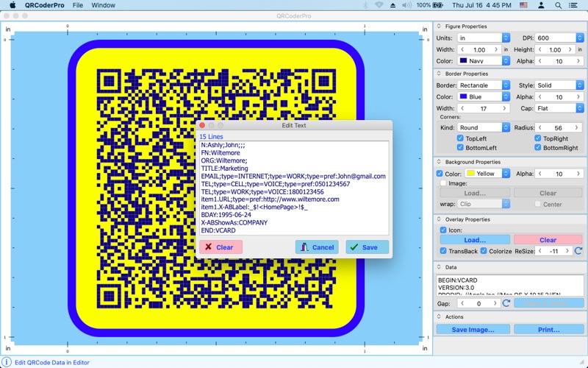Image resolution: width=588 pixels, height=368 pixels.
Task: Click Clear in Edit Text dialog
Action: (x=221, y=247)
